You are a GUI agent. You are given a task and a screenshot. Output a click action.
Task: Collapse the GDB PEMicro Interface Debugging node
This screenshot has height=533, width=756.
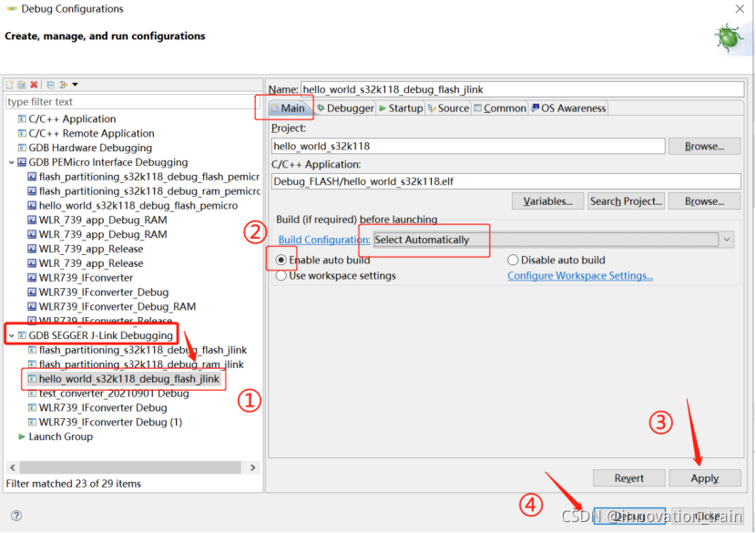(12, 162)
